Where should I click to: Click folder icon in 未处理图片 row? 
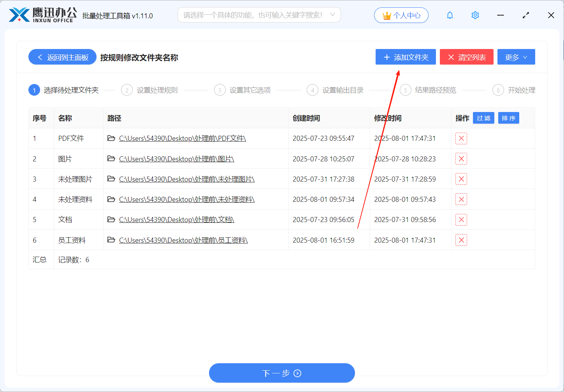pos(111,178)
